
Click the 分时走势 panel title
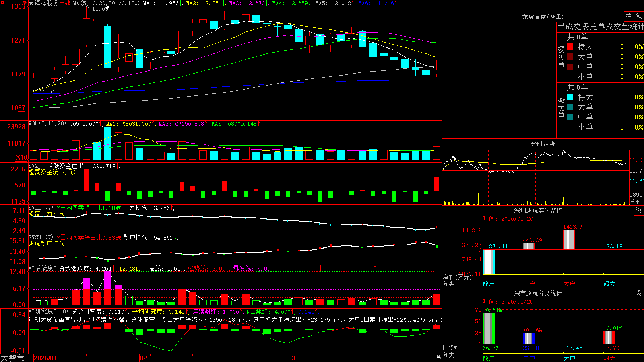tap(543, 144)
